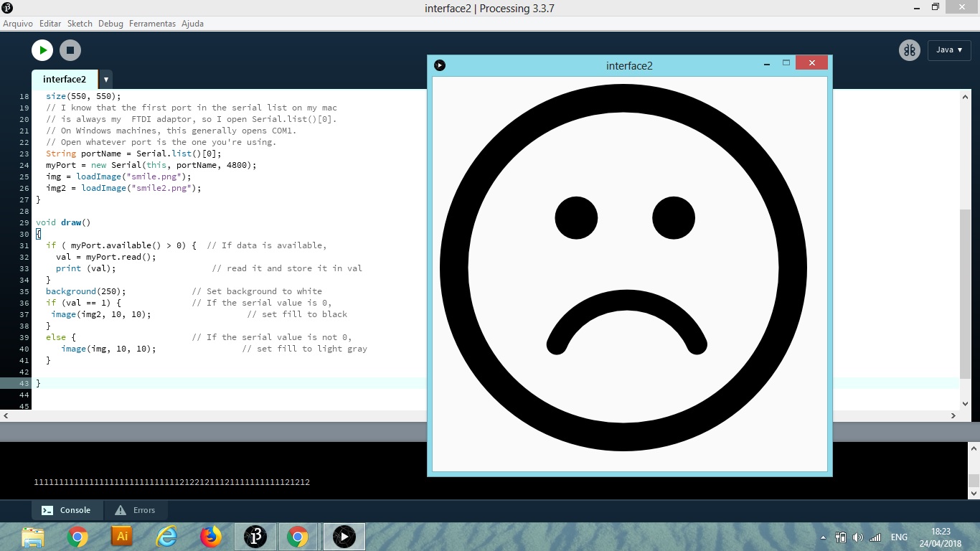Minimize the Processing IDE window

click(916, 7)
